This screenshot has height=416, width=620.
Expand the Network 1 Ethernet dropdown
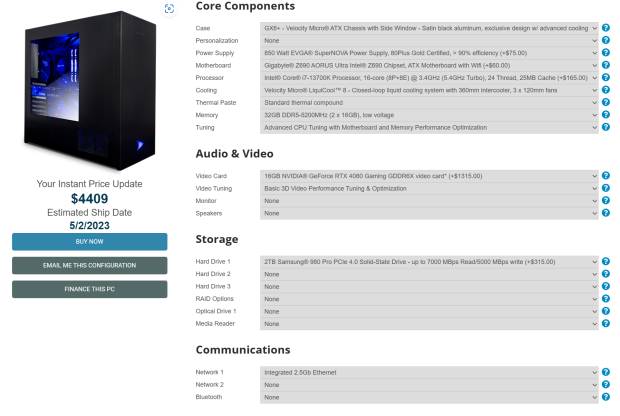pyautogui.click(x=429, y=372)
